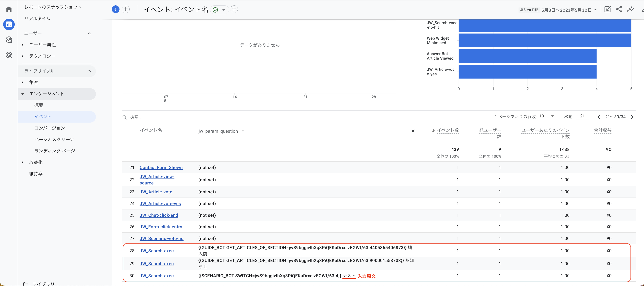Viewport: 644px width, 286px height.
Task: Open ページとスクリーン report
Action: (x=54, y=139)
